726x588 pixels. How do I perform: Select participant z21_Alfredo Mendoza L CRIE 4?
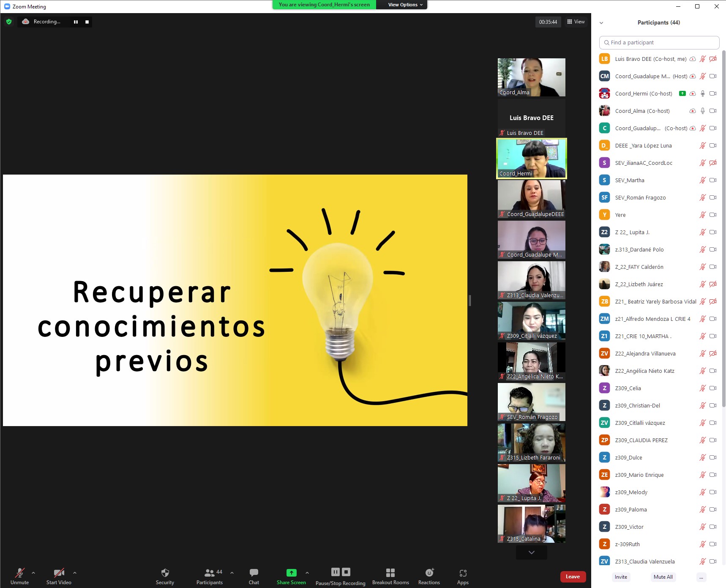658,319
